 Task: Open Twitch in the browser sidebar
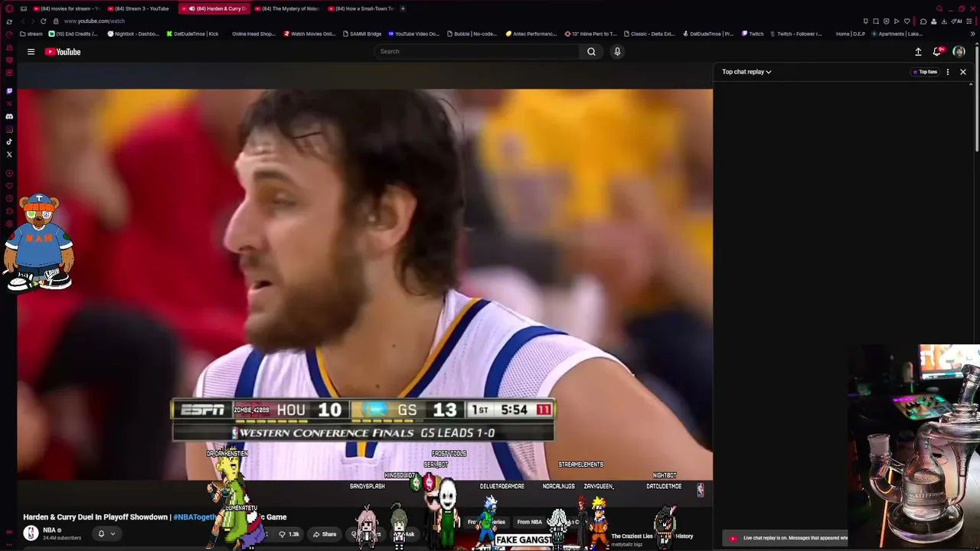click(9, 91)
